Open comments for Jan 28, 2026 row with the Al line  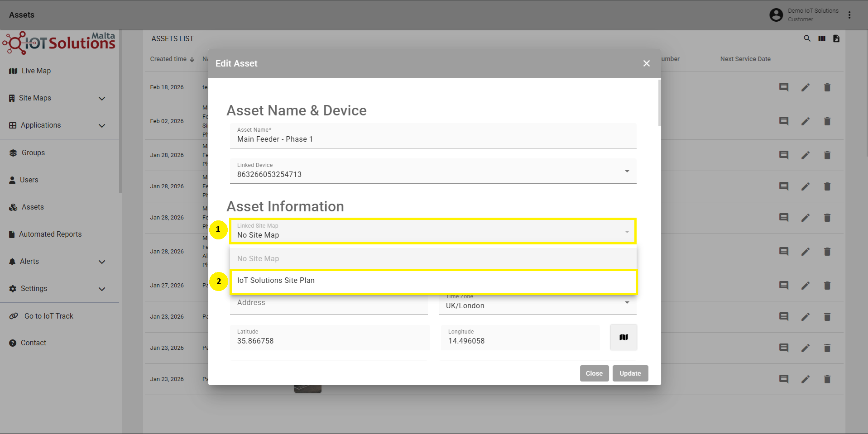[784, 252]
